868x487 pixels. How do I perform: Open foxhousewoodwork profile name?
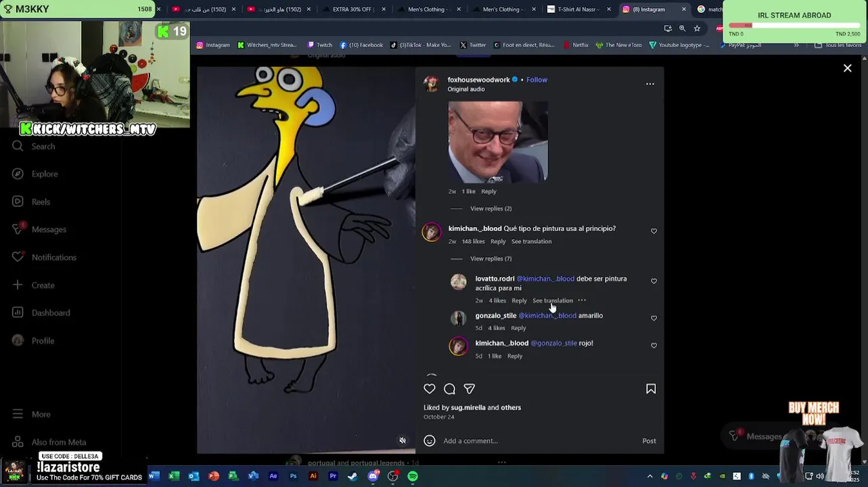click(x=478, y=80)
